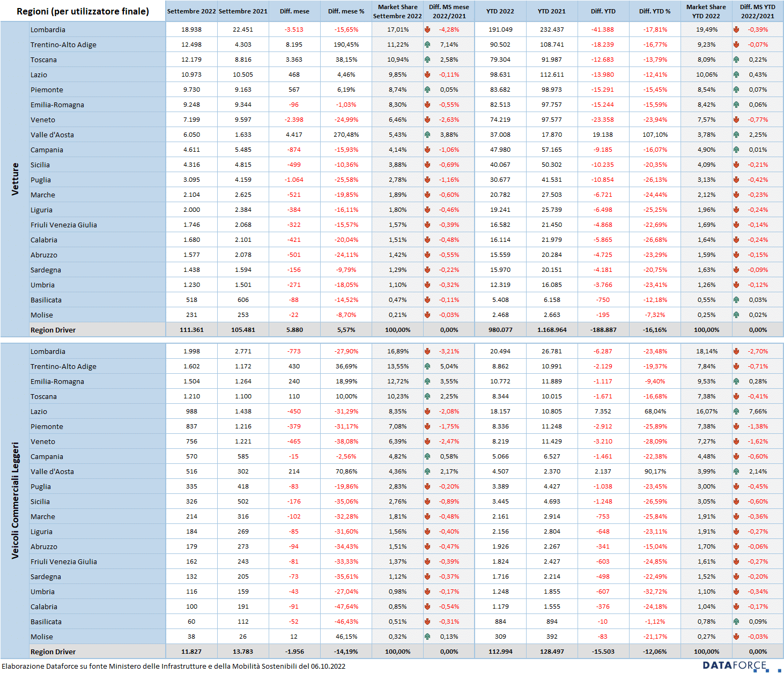Click the 111.361 Vetture September 2022 total
Screen dimensions: 784x673
(x=191, y=330)
